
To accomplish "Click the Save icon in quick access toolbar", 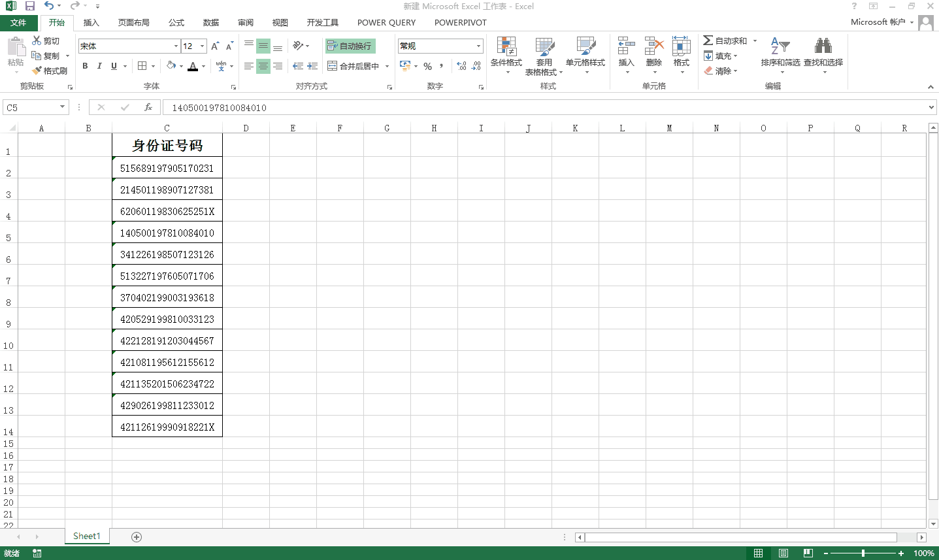I will pyautogui.click(x=30, y=6).
